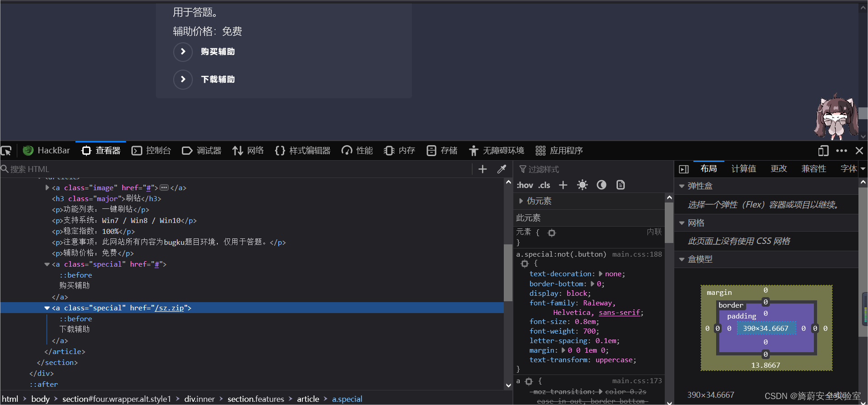This screenshot has height=405, width=868.
Task: Highlight elements matching the a selector
Action: pyautogui.click(x=529, y=381)
